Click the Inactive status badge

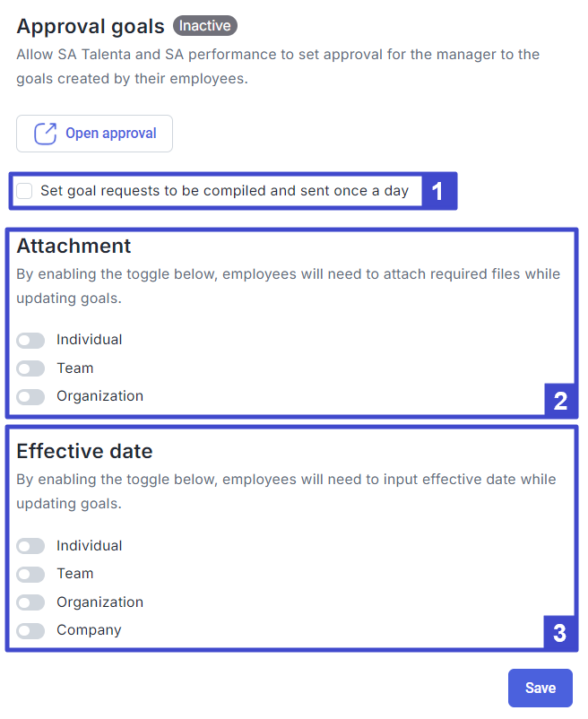coord(205,26)
